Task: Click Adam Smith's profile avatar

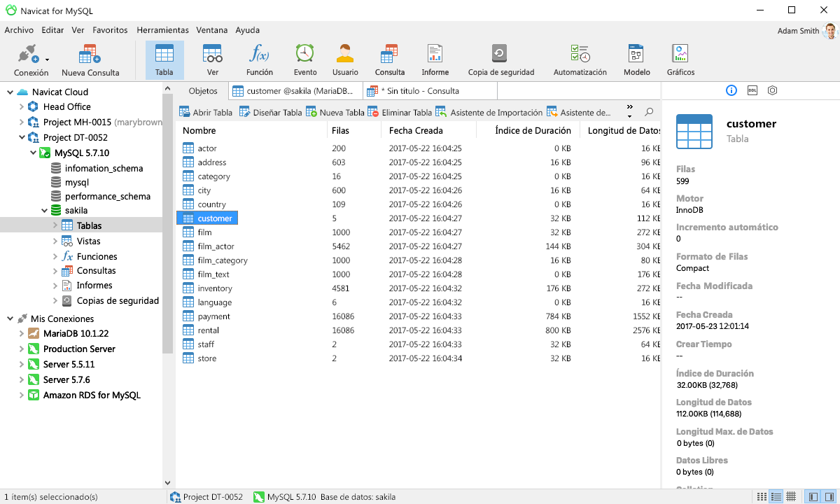Action: (830, 31)
